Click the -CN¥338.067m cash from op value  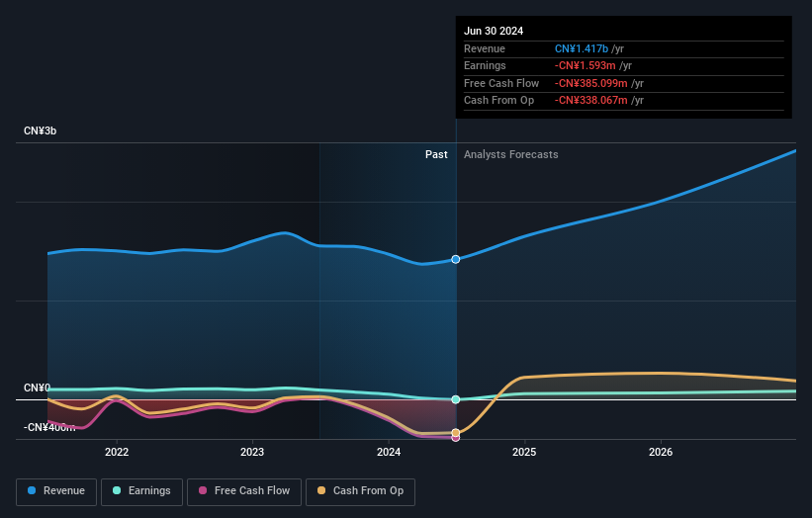pyautogui.click(x=590, y=101)
